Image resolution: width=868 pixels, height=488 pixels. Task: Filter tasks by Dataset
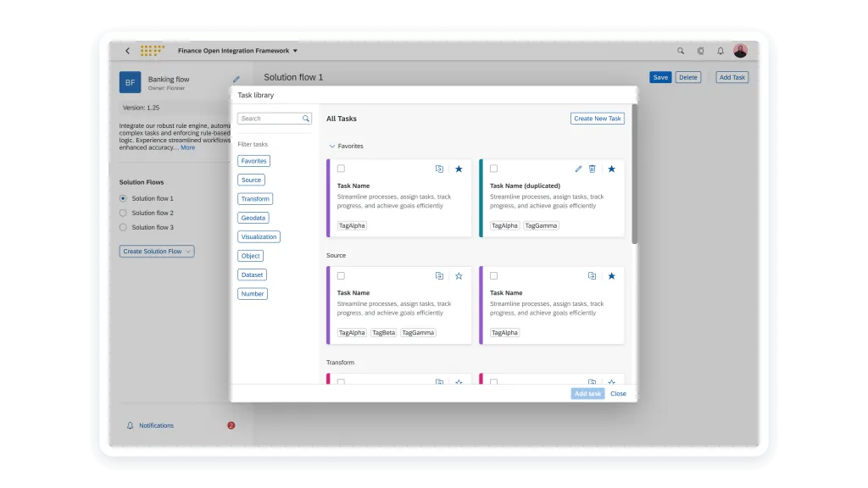point(252,275)
